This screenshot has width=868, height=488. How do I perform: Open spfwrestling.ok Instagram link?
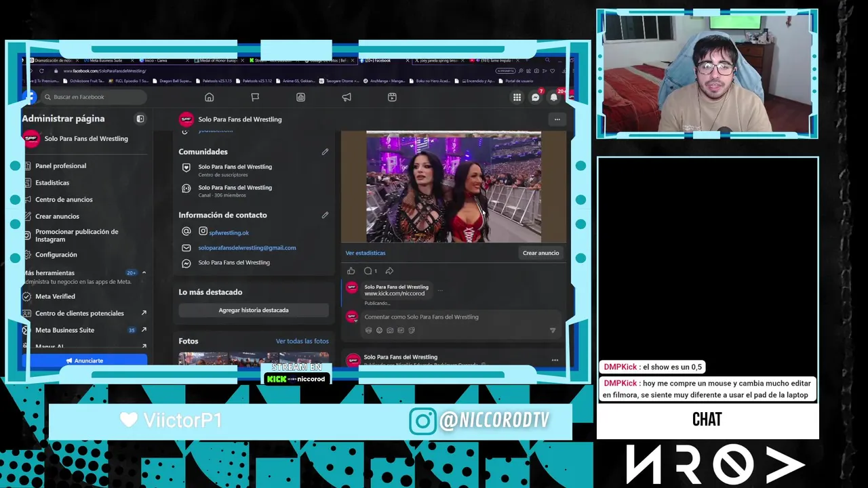point(229,232)
